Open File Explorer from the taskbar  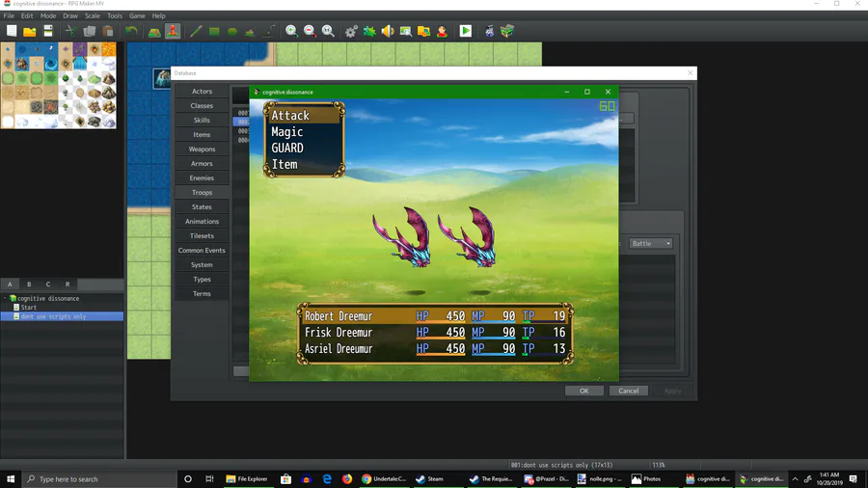[247, 479]
